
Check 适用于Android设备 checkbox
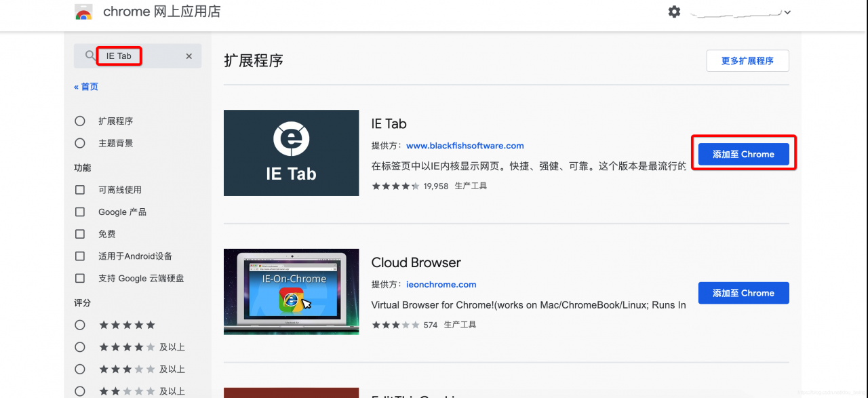[x=80, y=256]
